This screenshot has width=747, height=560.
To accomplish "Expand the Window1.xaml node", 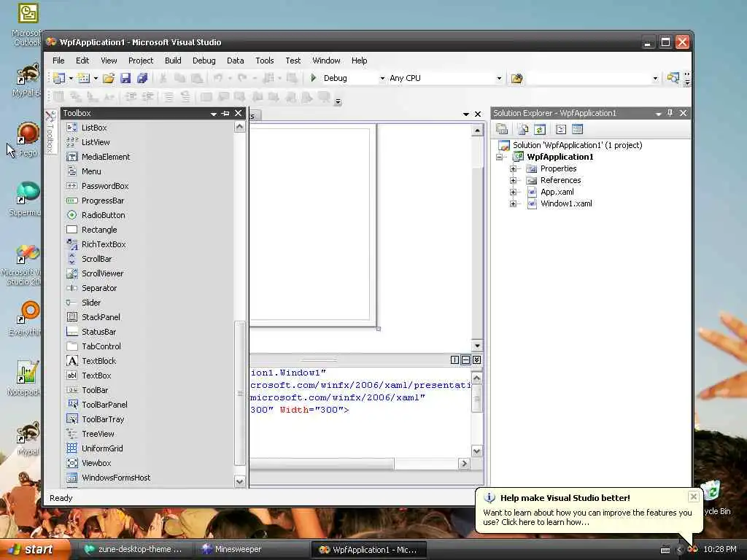I will pyautogui.click(x=513, y=204).
